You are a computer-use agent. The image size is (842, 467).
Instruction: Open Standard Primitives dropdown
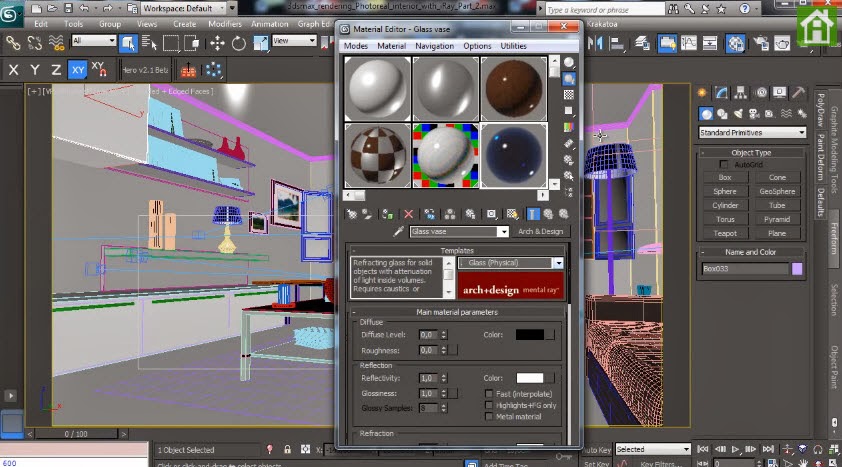[752, 132]
